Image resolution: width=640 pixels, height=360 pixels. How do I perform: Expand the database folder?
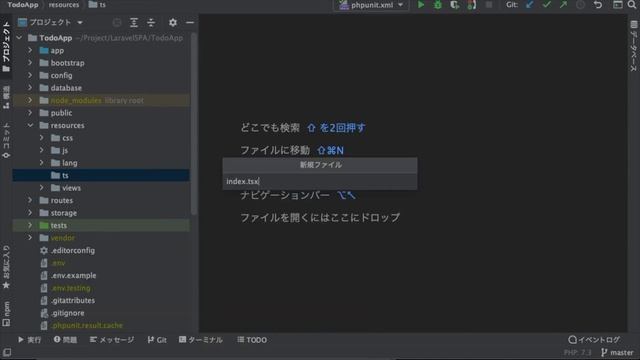pos(30,88)
